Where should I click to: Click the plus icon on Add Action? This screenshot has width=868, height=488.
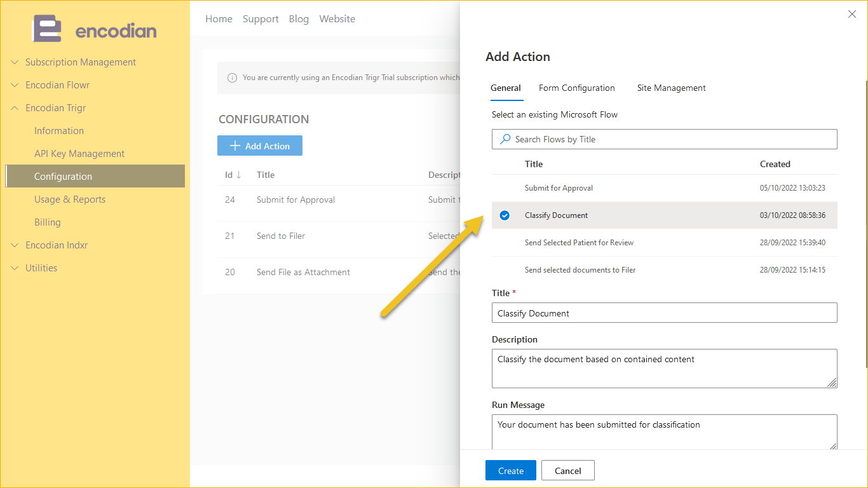(235, 146)
